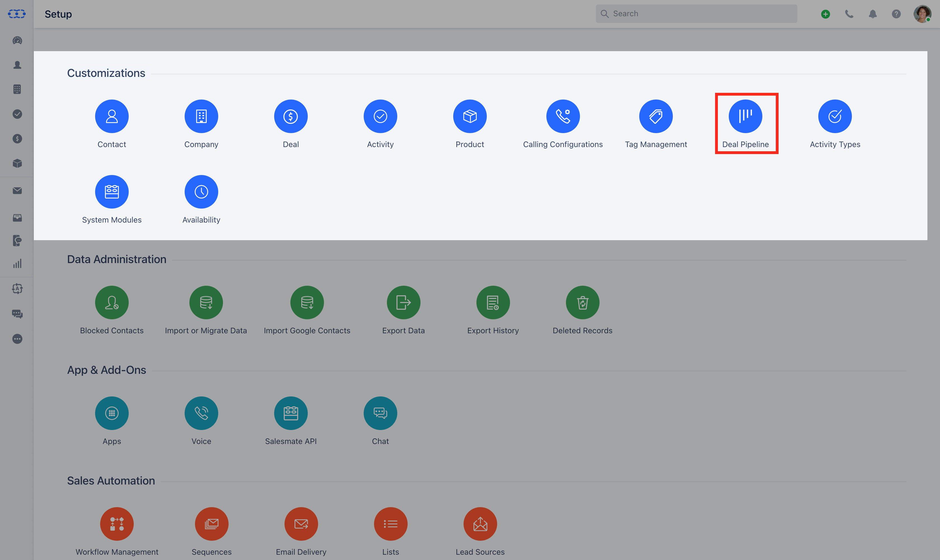This screenshot has height=560, width=940.
Task: Open Products box icon in sidebar
Action: click(17, 163)
